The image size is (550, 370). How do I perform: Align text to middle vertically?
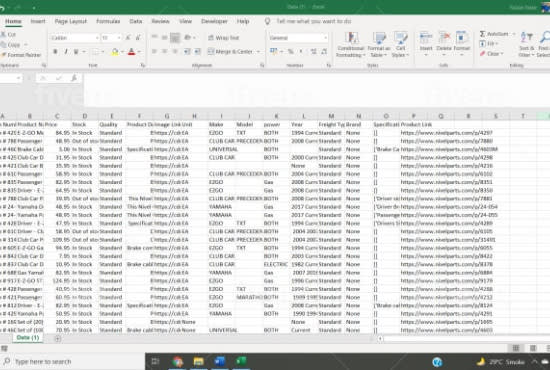[x=164, y=38]
